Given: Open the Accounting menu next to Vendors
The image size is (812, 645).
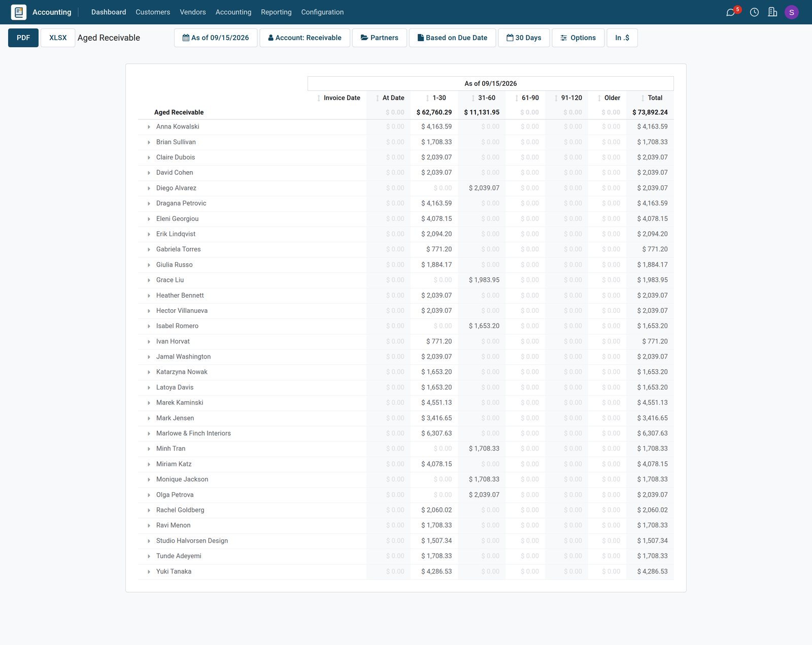Looking at the screenshot, I should pos(233,12).
